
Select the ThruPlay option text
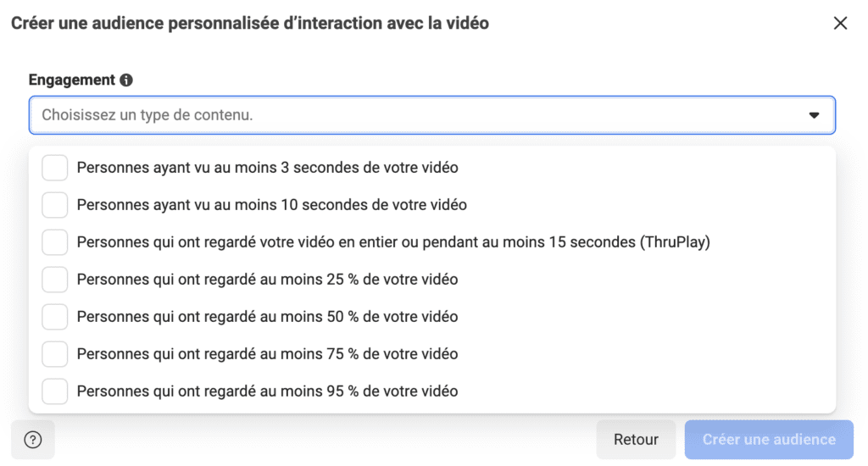click(x=392, y=242)
